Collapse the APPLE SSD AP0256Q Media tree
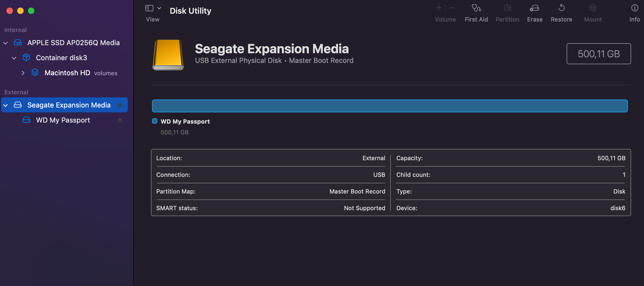 (5, 43)
